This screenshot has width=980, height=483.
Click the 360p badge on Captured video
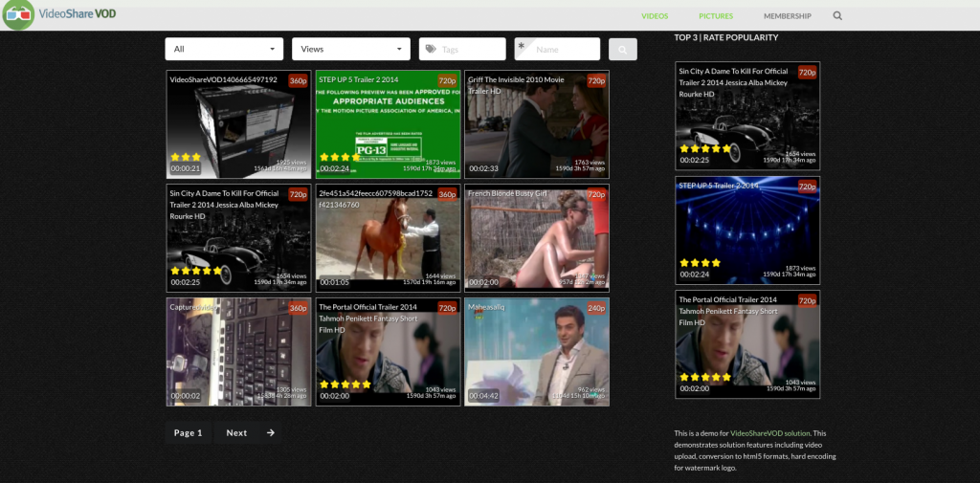299,308
